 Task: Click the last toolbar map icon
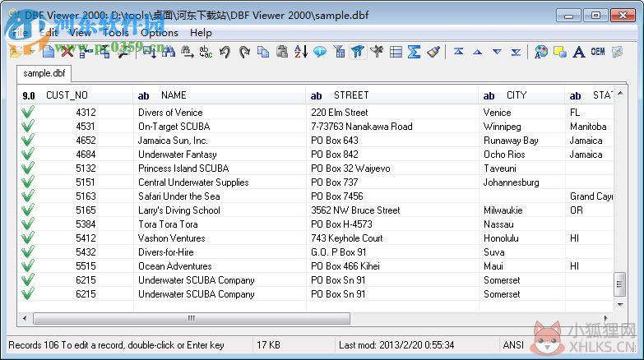coord(617,52)
